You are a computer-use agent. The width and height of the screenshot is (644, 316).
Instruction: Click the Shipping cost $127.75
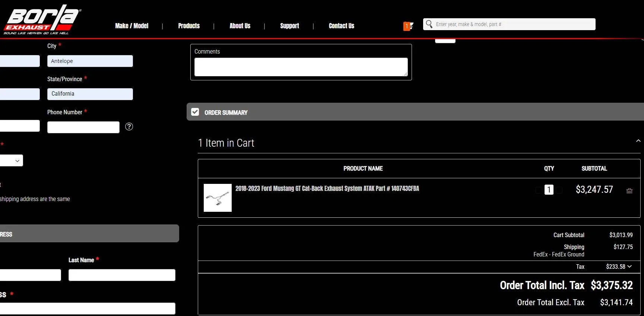623,247
